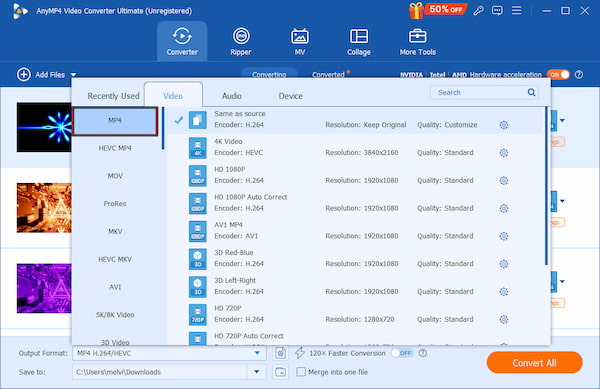Open the feedback chat icon
Screen dimensions: 600x389
point(497,11)
